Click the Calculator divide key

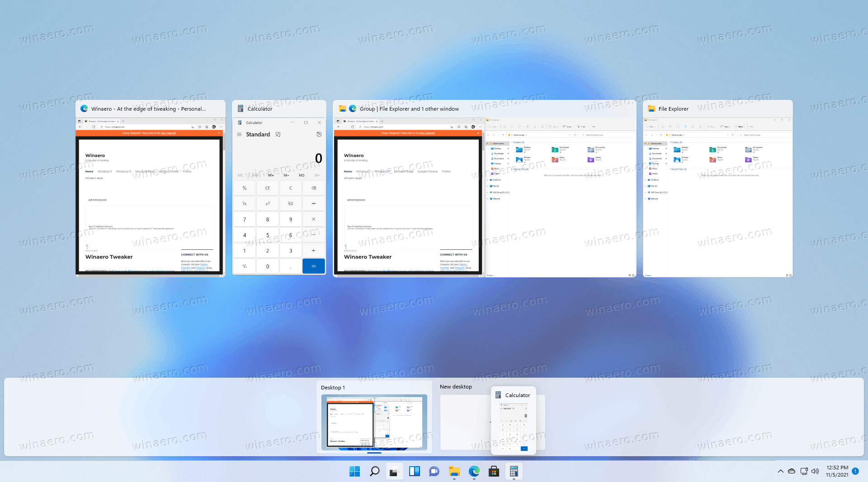314,204
